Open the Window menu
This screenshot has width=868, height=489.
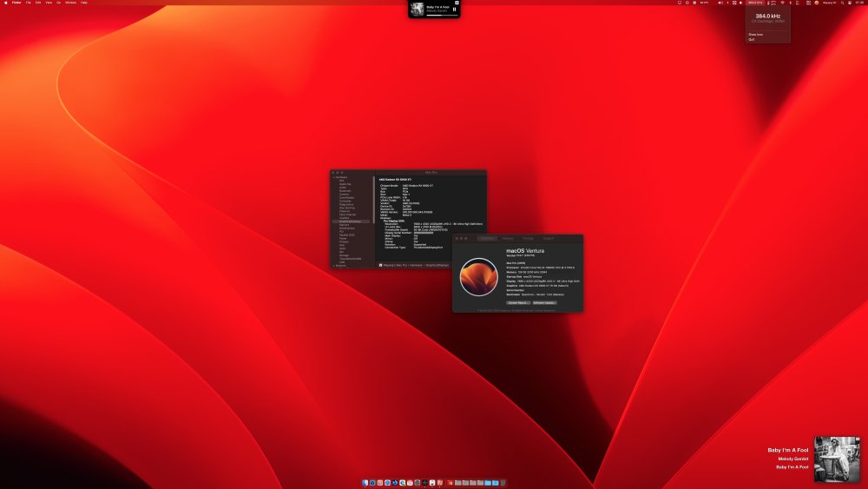71,3
